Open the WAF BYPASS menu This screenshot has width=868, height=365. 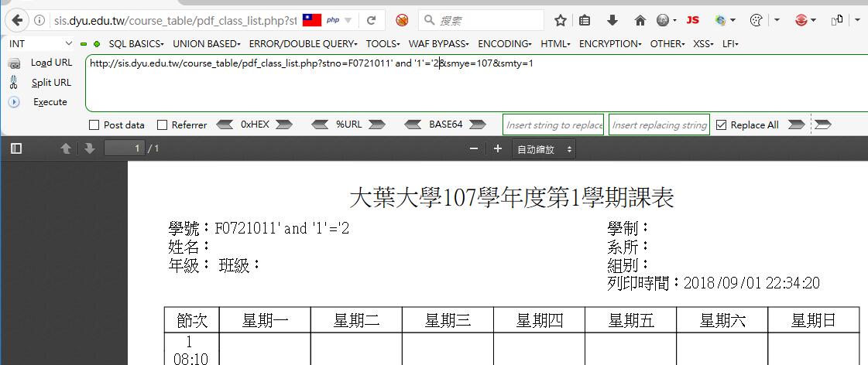pos(439,43)
